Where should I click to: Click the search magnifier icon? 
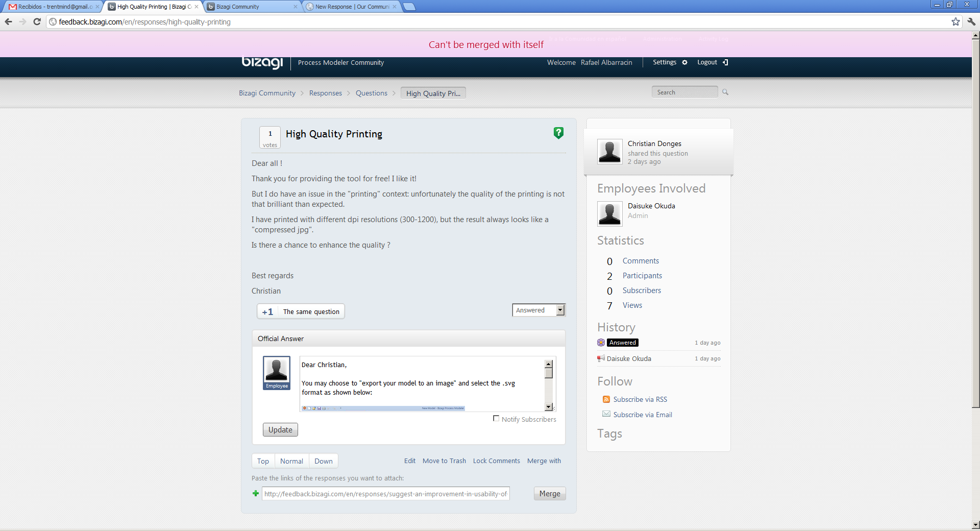(725, 92)
